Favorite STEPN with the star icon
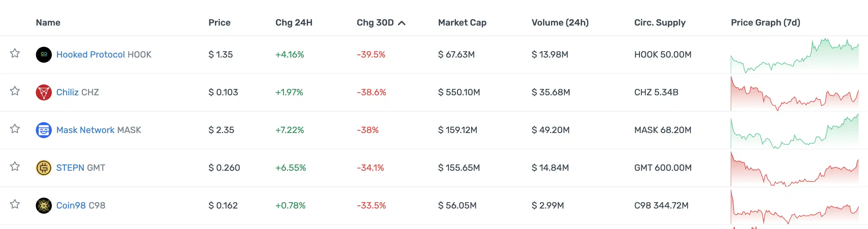Screen dimensions: 868x229 15,166
